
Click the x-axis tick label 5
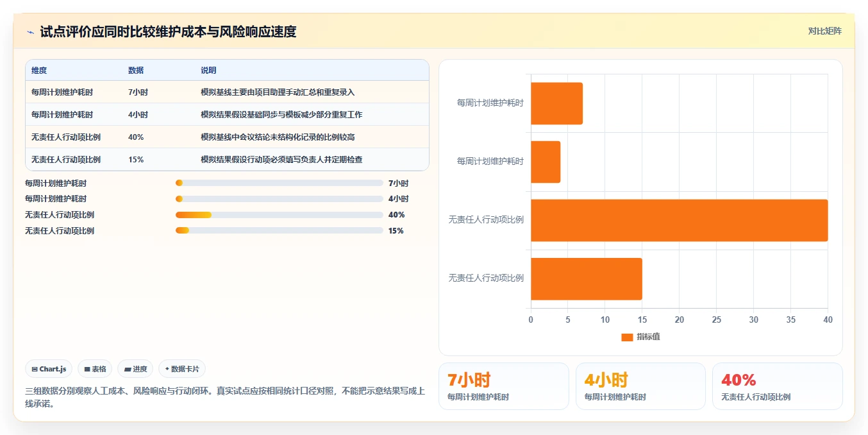[568, 320]
